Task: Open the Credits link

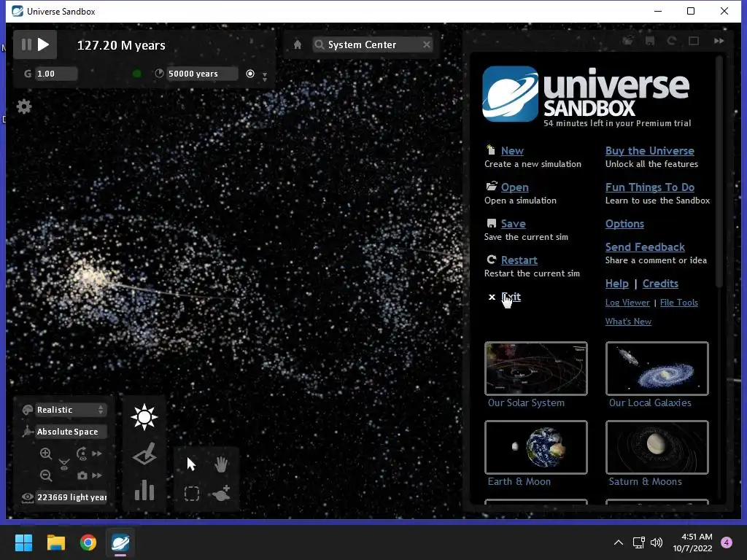Action: point(659,284)
